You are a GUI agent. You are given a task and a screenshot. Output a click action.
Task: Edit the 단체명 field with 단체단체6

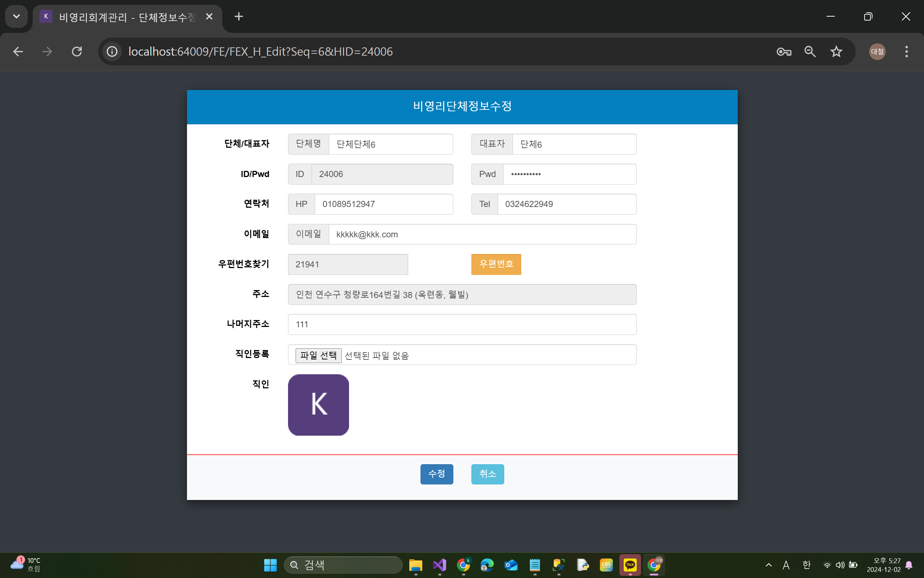click(x=391, y=144)
